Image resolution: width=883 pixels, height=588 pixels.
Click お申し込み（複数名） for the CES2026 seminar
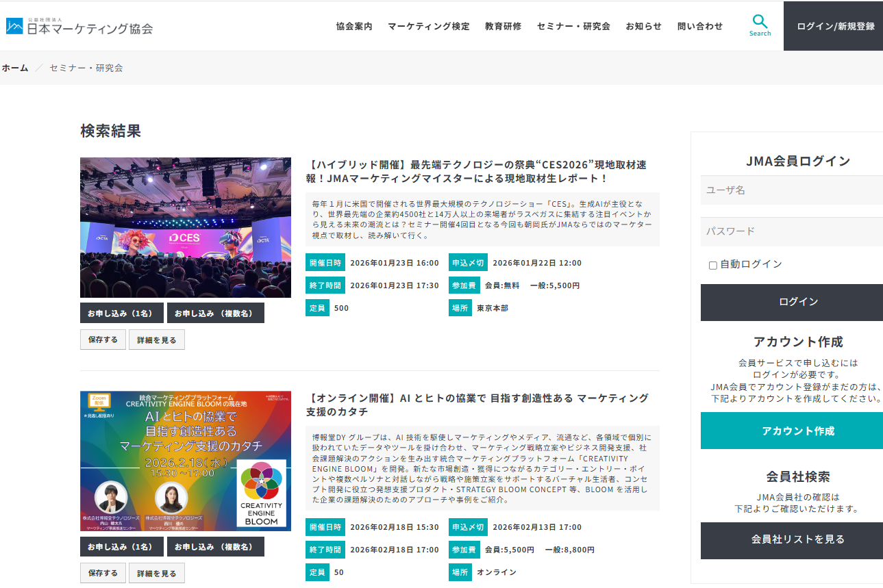(214, 312)
